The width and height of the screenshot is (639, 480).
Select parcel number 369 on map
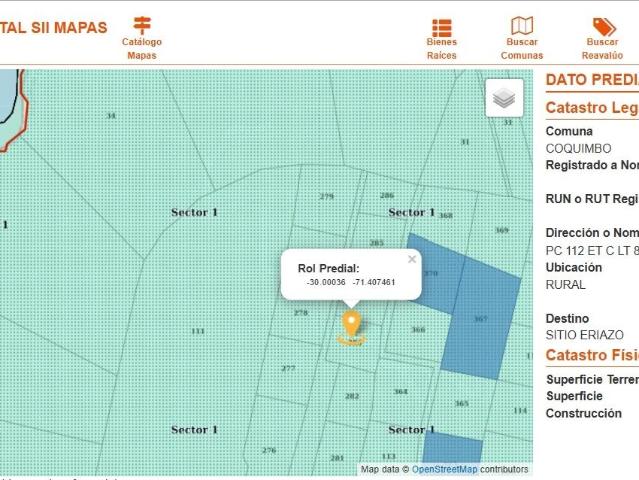pos(502,230)
